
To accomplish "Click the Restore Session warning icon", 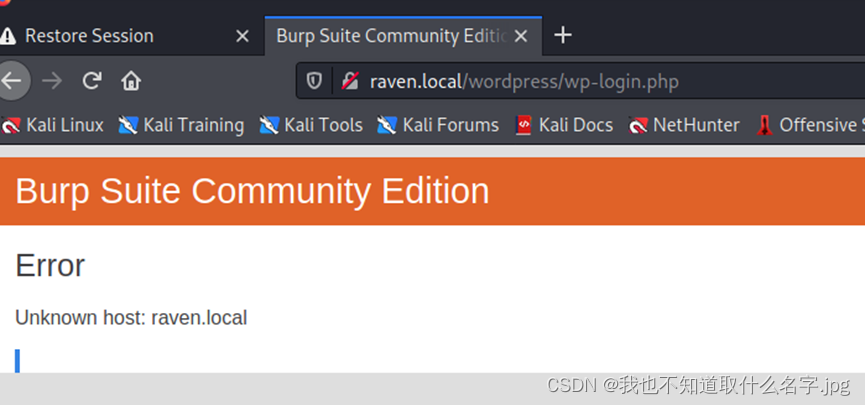I will coord(8,36).
